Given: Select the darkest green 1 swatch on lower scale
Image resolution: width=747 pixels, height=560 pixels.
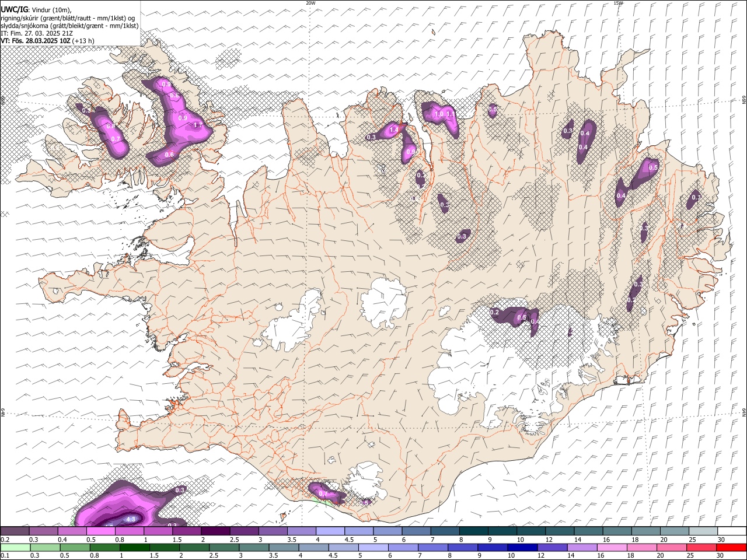Looking at the screenshot, I should pyautogui.click(x=135, y=547).
